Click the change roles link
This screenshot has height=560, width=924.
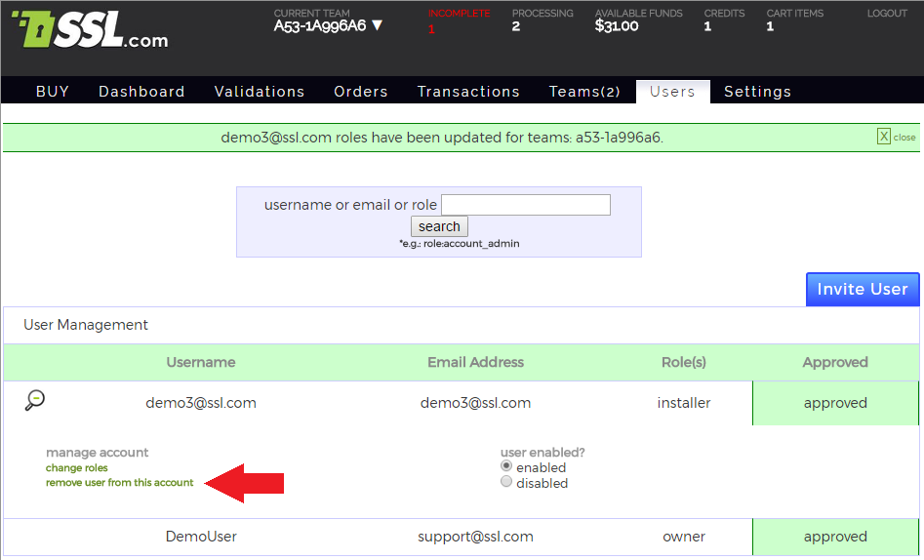point(77,468)
